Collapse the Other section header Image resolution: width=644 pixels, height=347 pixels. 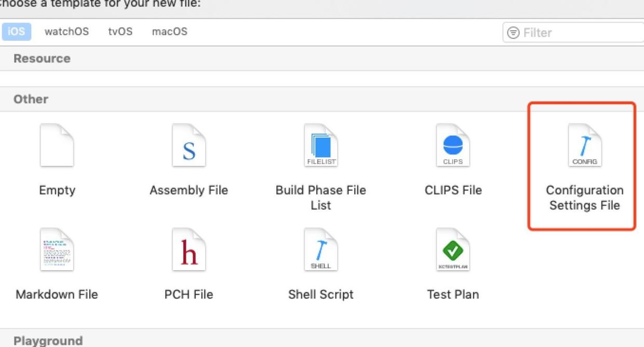30,99
